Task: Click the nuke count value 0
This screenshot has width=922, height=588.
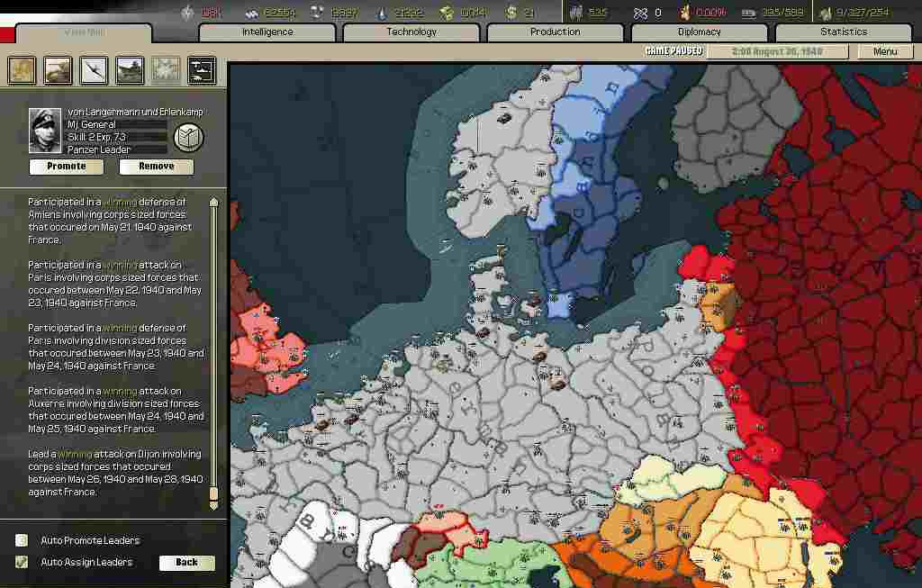Action: (x=657, y=13)
